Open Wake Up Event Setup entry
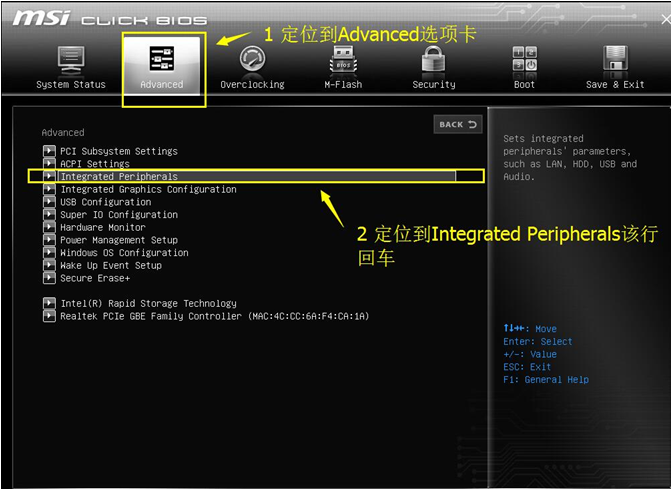This screenshot has height=490, width=672. [111, 265]
